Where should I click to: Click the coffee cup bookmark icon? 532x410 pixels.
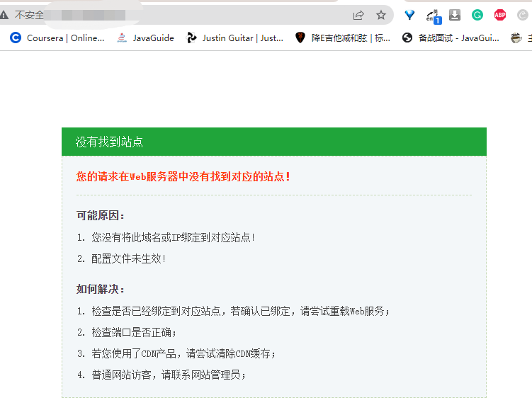click(516, 38)
